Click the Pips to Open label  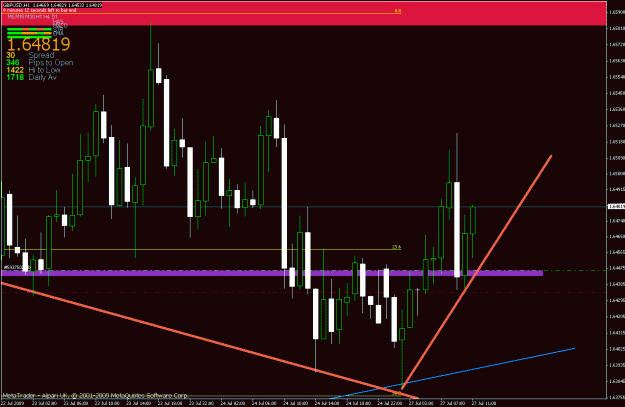[x=51, y=63]
